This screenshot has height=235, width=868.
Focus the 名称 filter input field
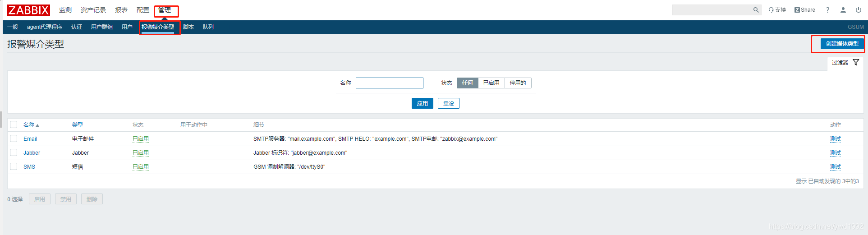click(x=390, y=83)
